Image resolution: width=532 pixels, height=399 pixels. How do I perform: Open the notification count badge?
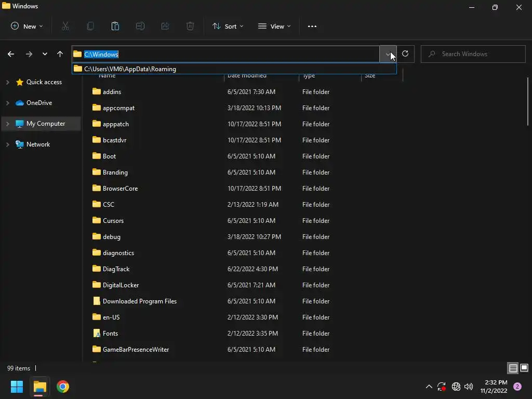pos(517,387)
